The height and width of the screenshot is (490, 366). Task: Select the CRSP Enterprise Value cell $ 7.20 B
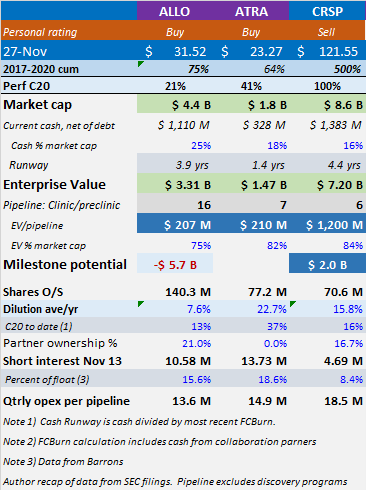pyautogui.click(x=327, y=184)
